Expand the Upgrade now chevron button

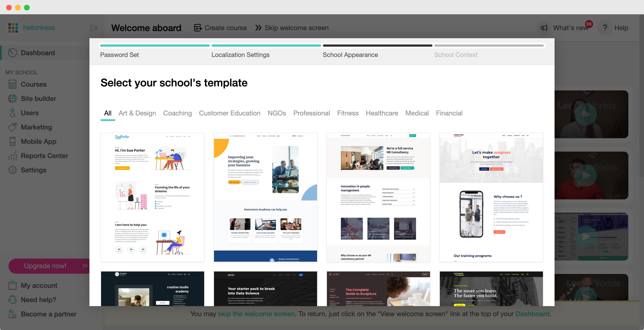pos(85,266)
